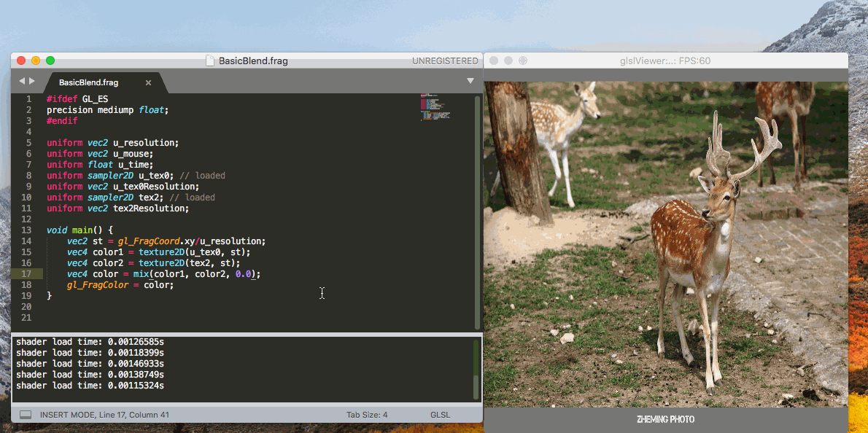Screen dimensions: 868x433
Task: Click the INSERT MODE, Line 17 status text
Action: pyautogui.click(x=104, y=415)
